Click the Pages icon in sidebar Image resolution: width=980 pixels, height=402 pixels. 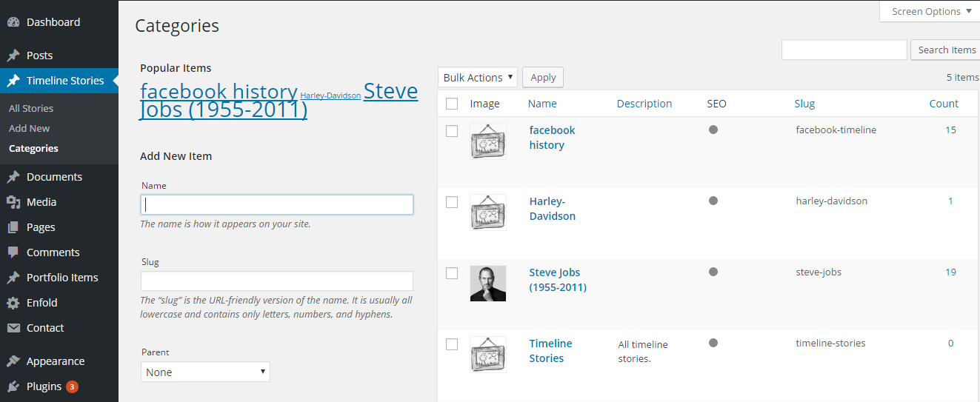click(13, 227)
